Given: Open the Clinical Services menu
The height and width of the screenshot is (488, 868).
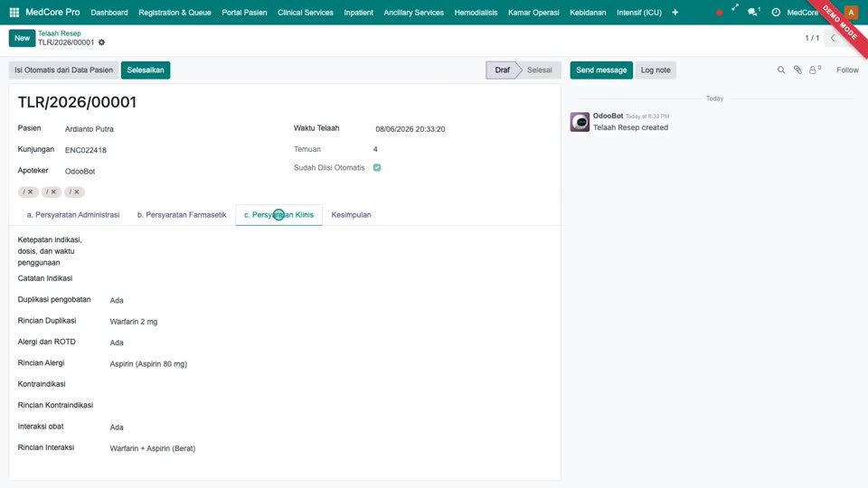Looking at the screenshot, I should tap(306, 12).
